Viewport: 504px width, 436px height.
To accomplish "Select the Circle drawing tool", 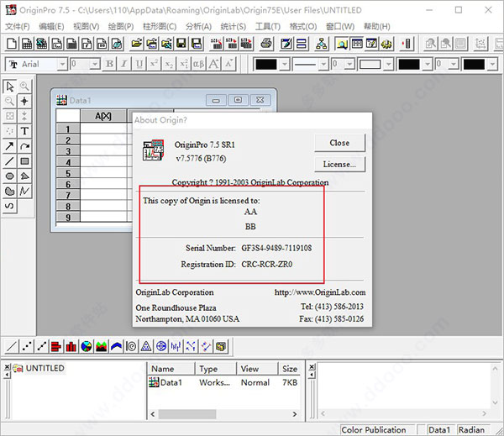I will [x=9, y=176].
